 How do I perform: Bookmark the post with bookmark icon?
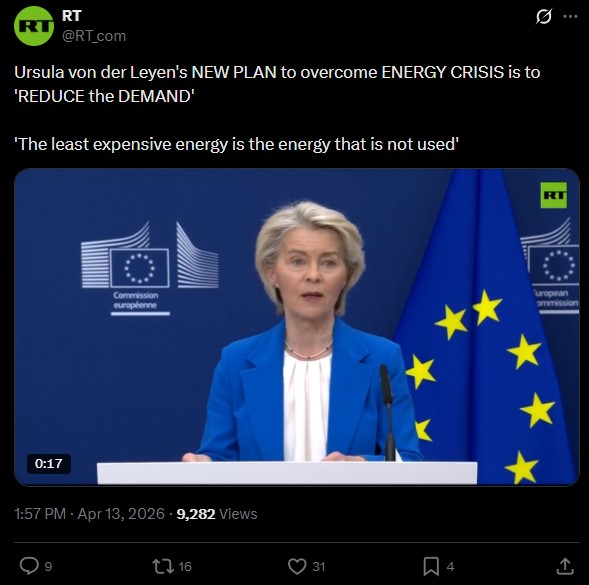point(431,566)
